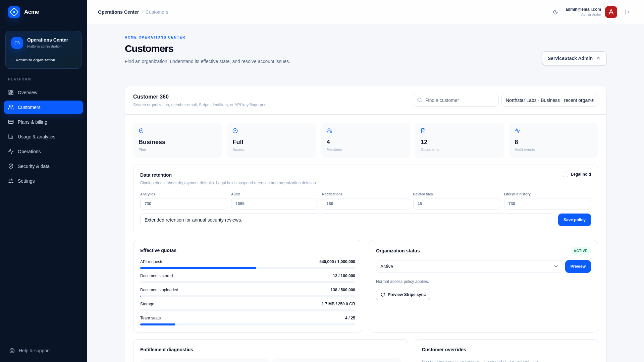Open the Northstar Labs customer dropdown
The width and height of the screenshot is (644, 362).
pyautogui.click(x=549, y=100)
